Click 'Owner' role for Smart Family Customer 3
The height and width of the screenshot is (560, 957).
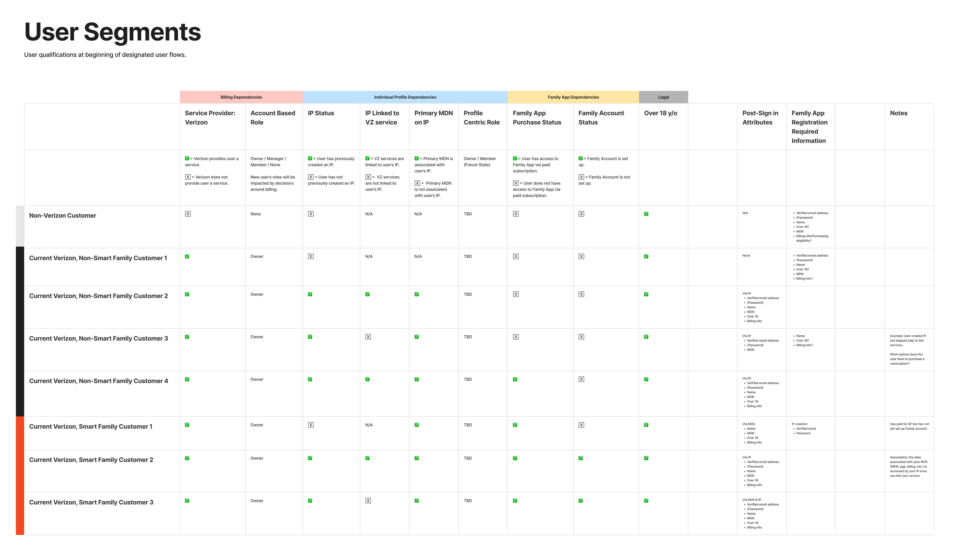257,501
